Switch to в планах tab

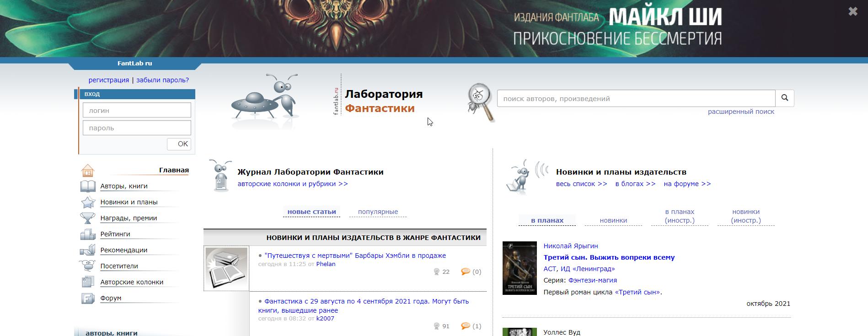point(547,220)
